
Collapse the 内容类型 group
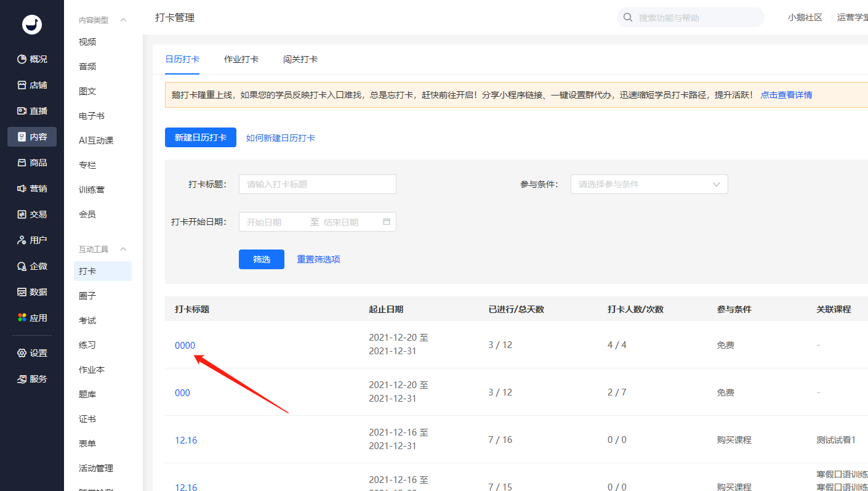(123, 20)
